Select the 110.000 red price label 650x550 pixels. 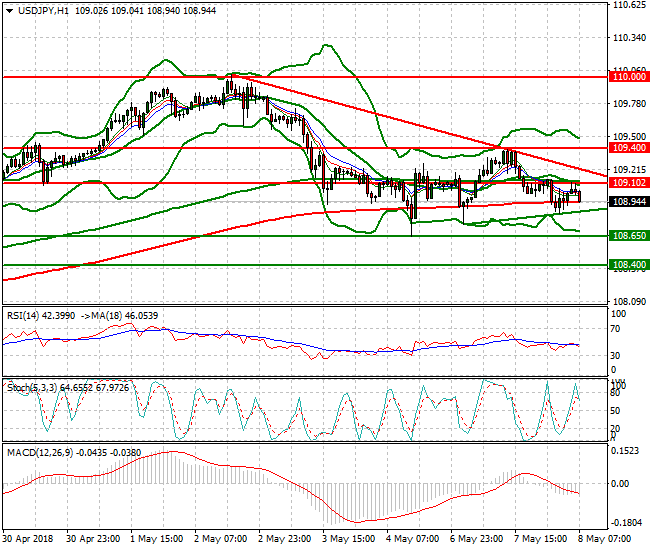point(629,77)
